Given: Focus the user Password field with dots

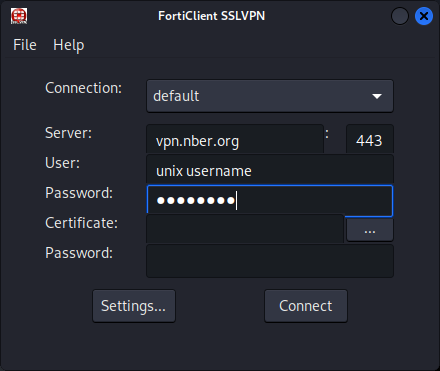Looking at the screenshot, I should click(x=270, y=201).
